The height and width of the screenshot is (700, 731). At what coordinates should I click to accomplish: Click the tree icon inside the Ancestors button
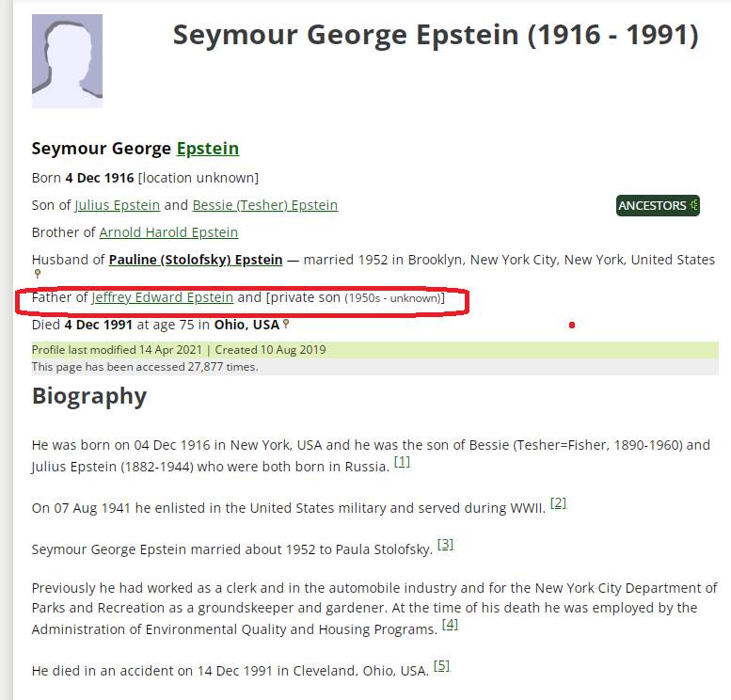click(x=693, y=205)
